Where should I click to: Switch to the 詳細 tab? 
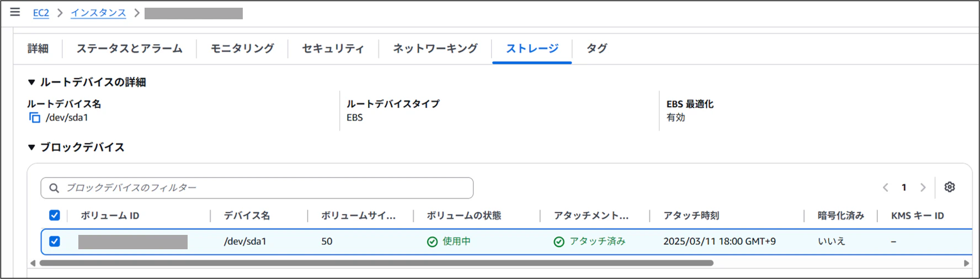tap(38, 49)
